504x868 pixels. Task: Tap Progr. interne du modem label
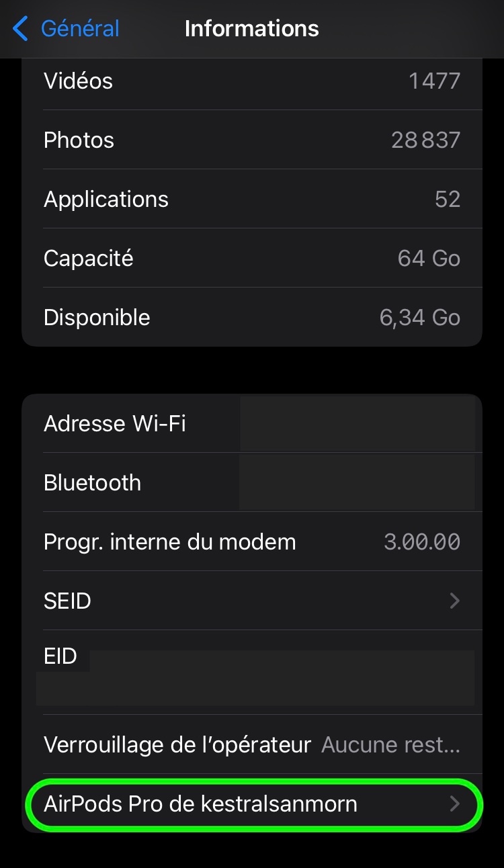pos(169,542)
